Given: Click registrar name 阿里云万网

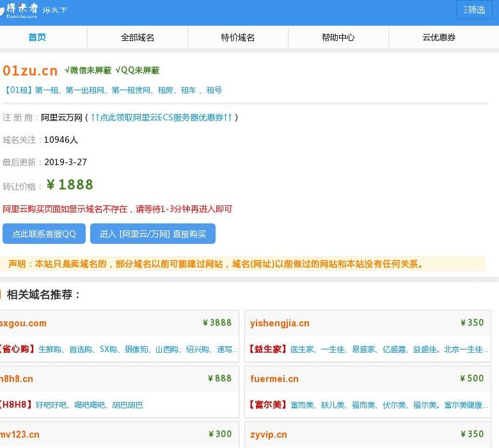Looking at the screenshot, I should point(62,118).
